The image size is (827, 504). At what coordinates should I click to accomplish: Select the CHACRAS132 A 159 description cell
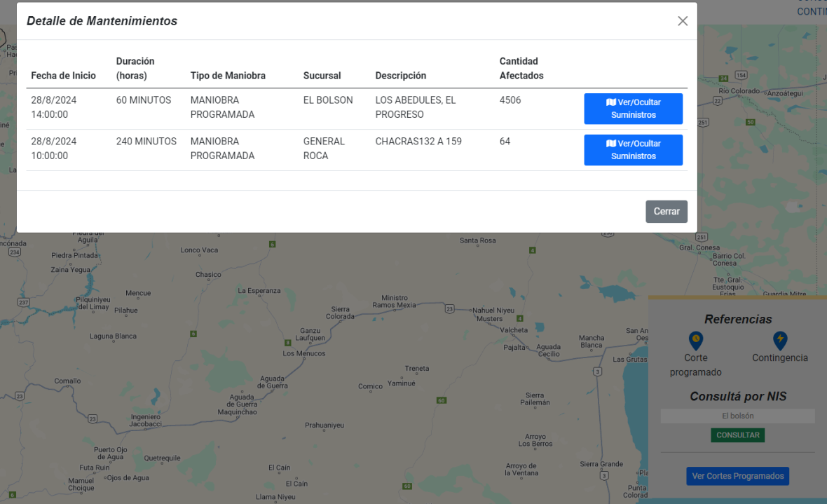[x=418, y=142]
